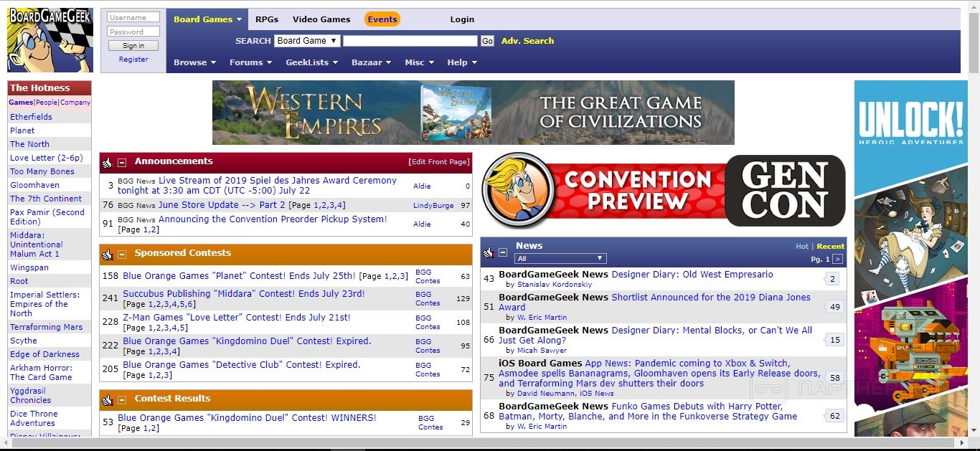This screenshot has height=451, width=980.
Task: Focus the Password field
Action: click(133, 32)
